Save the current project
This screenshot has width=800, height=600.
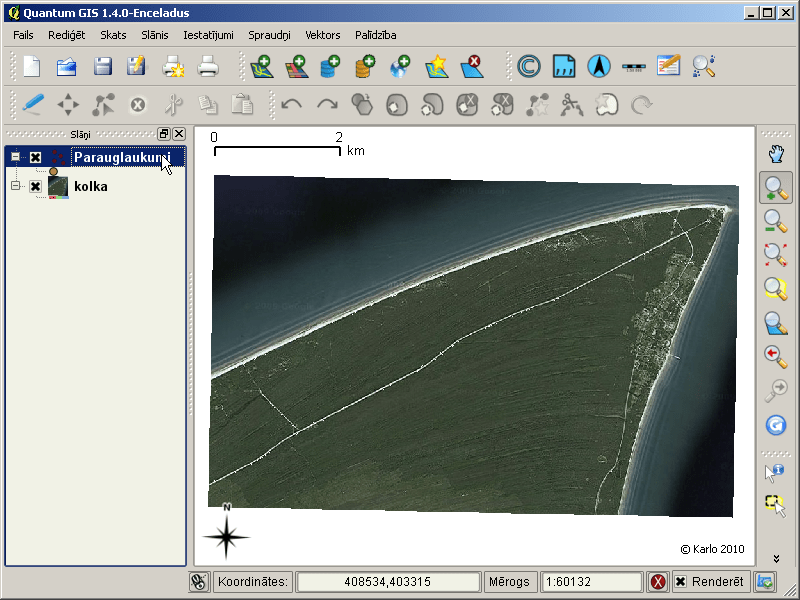pos(103,66)
